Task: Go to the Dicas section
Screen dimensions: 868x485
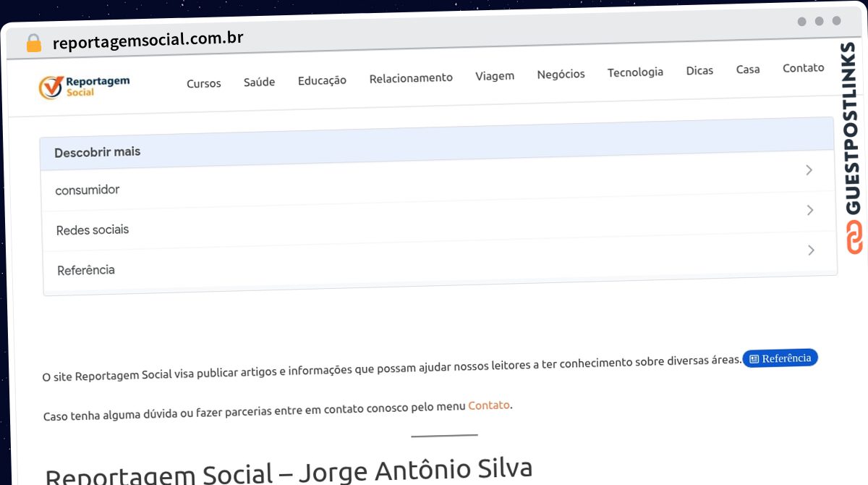Action: coord(699,70)
